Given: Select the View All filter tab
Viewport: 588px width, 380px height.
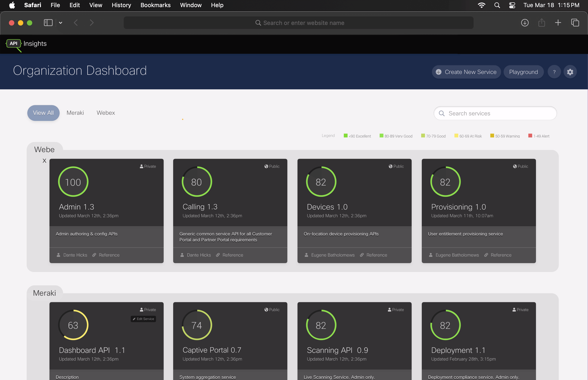Looking at the screenshot, I should [43, 113].
